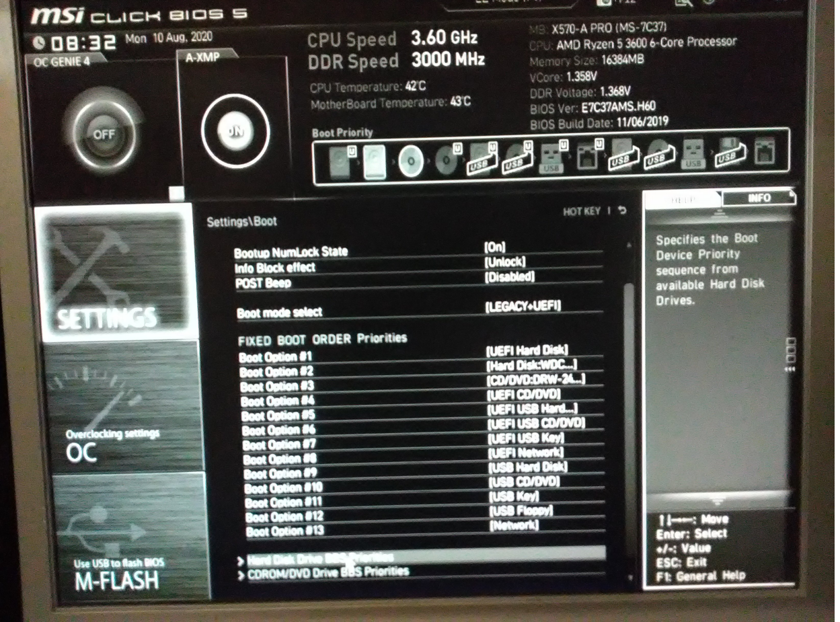Open Boot mode select LEGACY+UEFI value
Viewport: 840px width, 622px height.
[523, 306]
